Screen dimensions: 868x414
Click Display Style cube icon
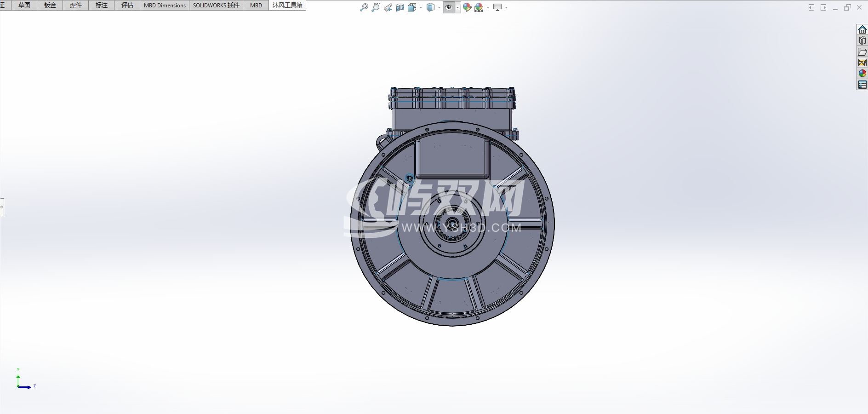[430, 7]
